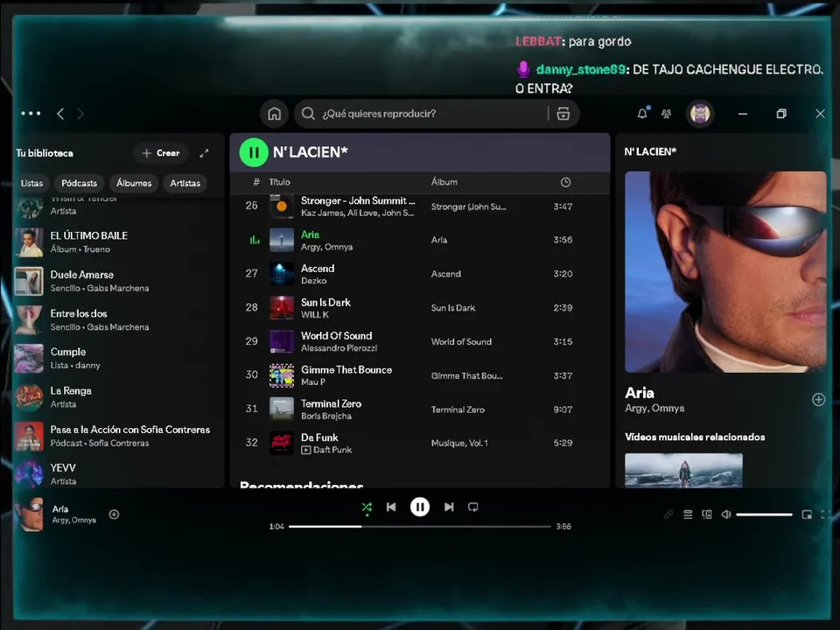Open the Cumple playlist

coord(118,359)
